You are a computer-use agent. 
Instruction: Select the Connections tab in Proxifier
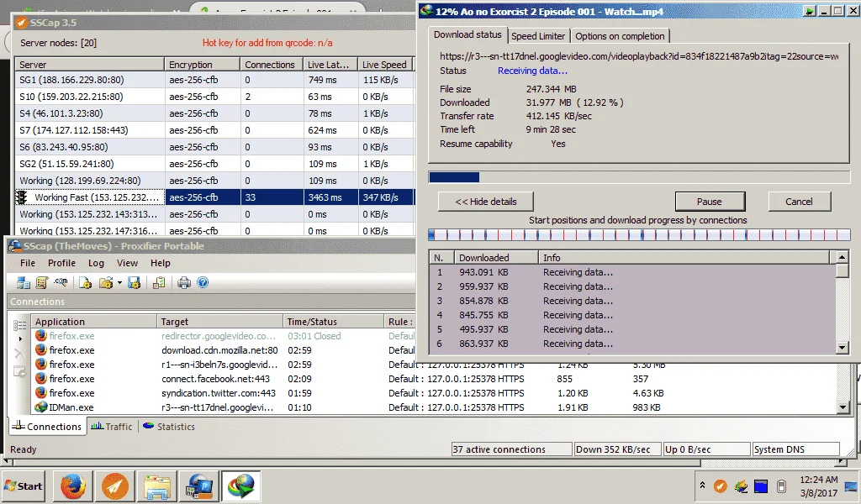click(x=47, y=427)
